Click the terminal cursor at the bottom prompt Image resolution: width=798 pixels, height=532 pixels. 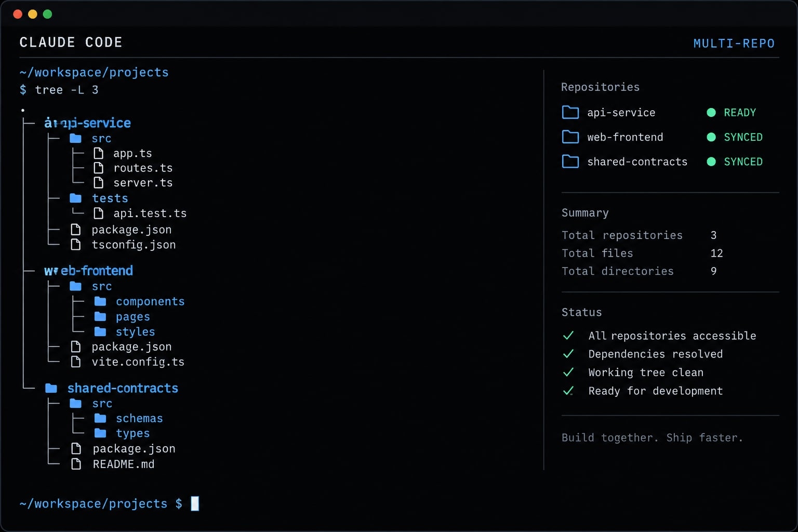(x=195, y=503)
